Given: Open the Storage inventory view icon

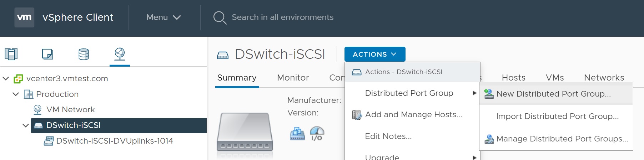Looking at the screenshot, I should click(84, 54).
